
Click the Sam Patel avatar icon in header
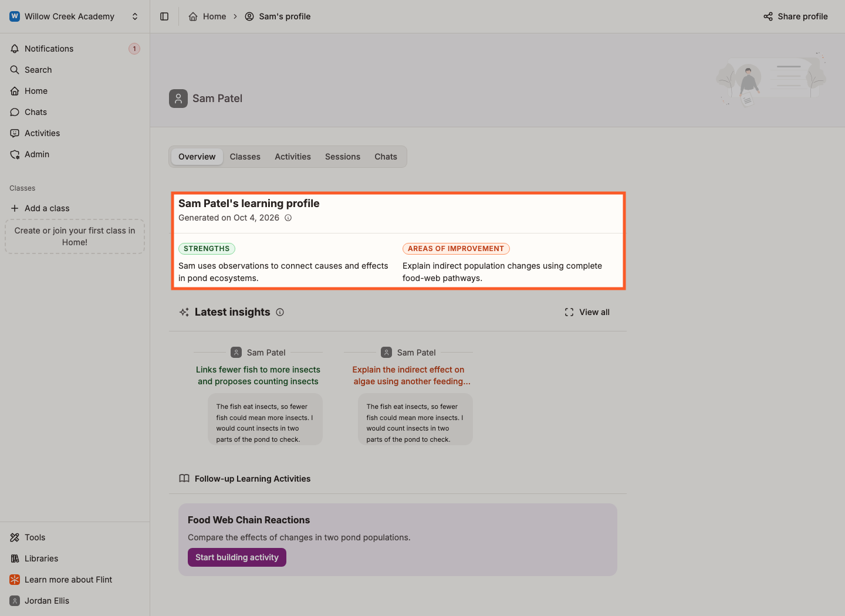[178, 99]
